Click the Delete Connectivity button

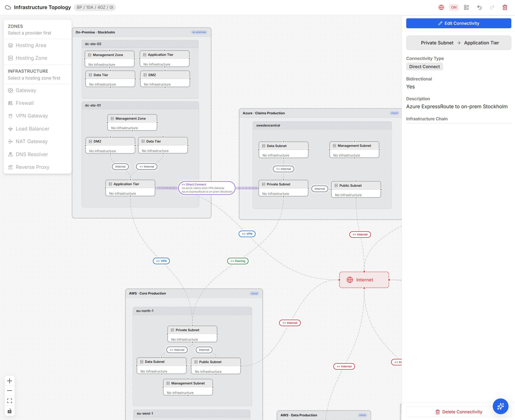coord(459,412)
